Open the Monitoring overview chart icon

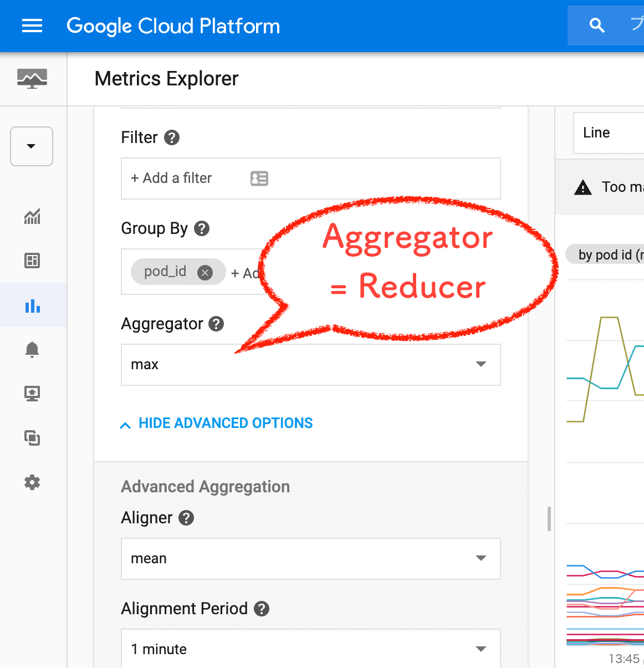[x=32, y=216]
